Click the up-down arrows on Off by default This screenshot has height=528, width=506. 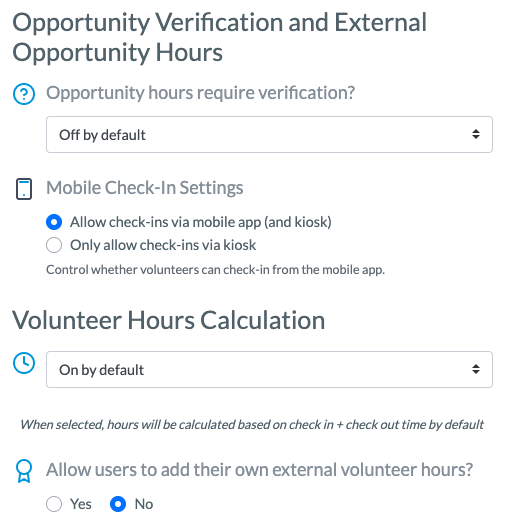click(476, 134)
